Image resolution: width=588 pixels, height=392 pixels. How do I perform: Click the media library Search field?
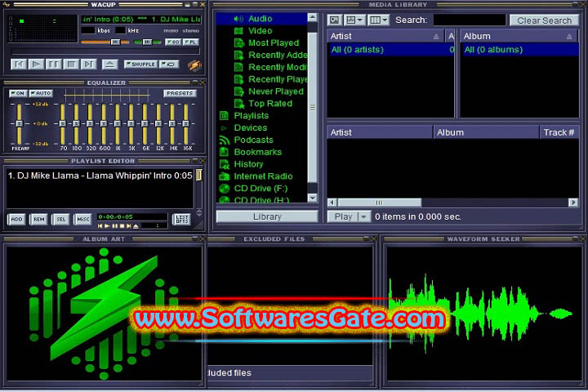(x=469, y=20)
